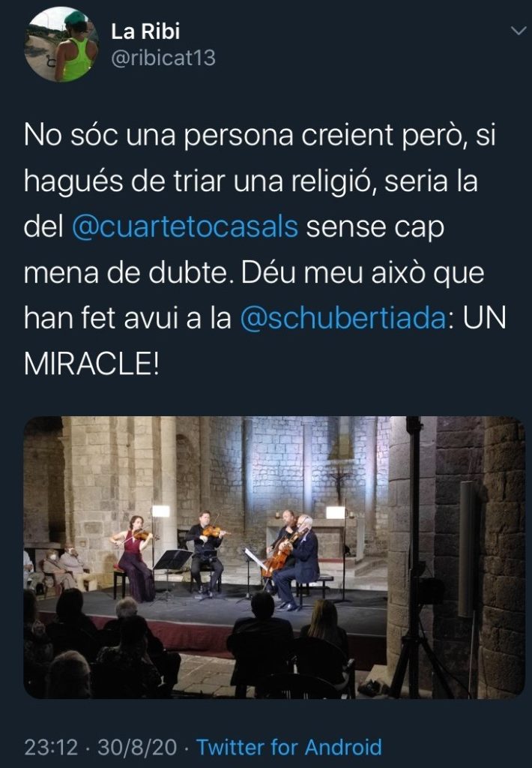Click the La Ribi display name
The width and height of the screenshot is (532, 768).
click(145, 31)
